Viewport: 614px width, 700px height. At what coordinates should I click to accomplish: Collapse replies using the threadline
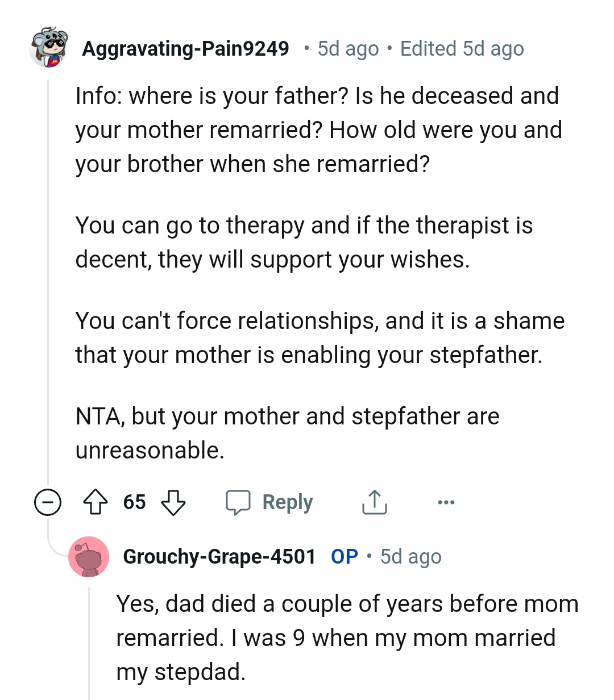click(48, 284)
